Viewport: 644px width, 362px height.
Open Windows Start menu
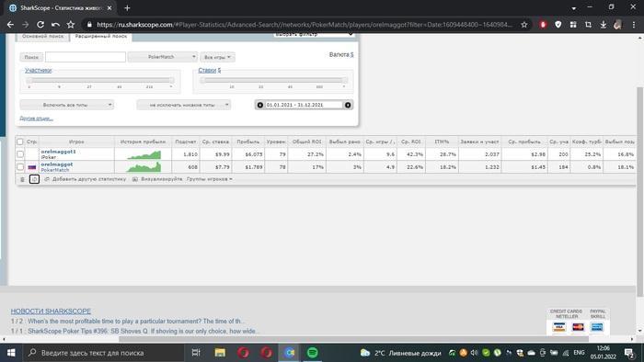click(x=11, y=353)
